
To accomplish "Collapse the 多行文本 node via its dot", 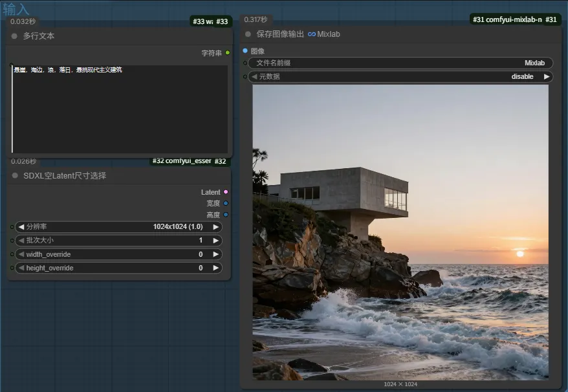I will [14, 36].
